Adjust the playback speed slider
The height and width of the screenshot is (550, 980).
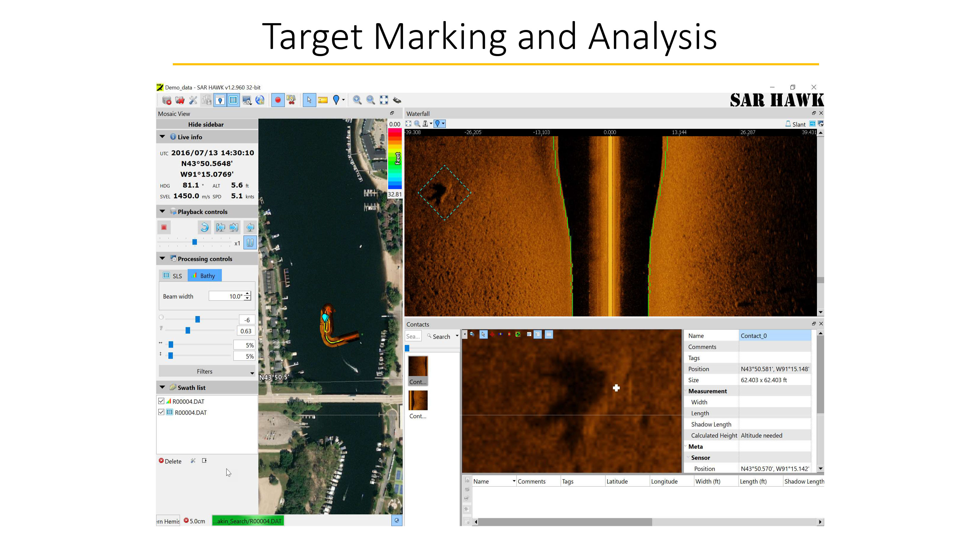click(x=195, y=242)
